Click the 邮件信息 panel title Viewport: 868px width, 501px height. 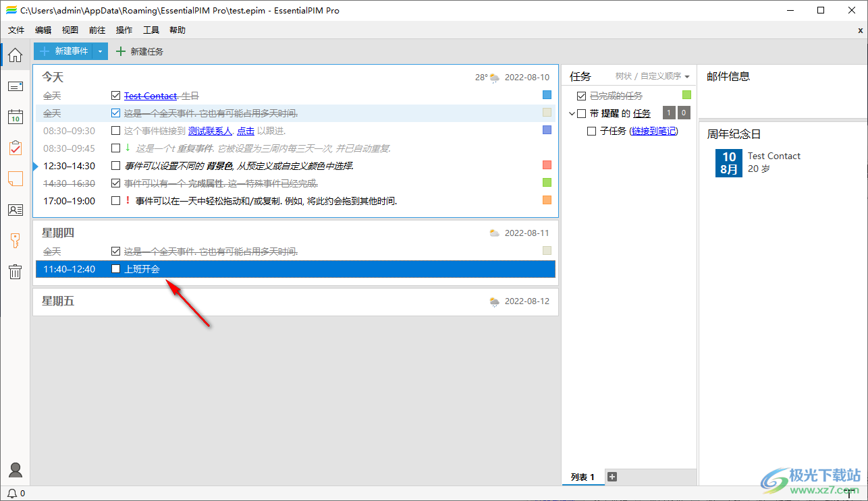coord(728,77)
